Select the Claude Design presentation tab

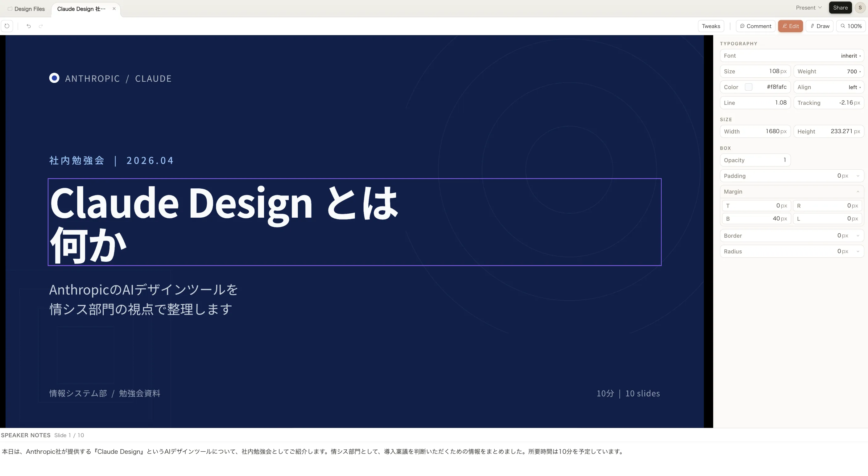coord(81,9)
